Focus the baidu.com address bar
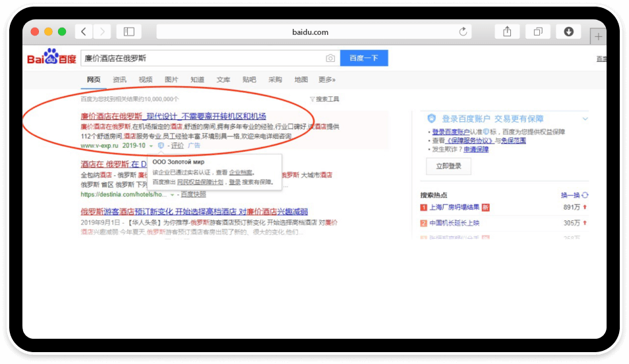The height and width of the screenshot is (364, 629). [x=314, y=32]
